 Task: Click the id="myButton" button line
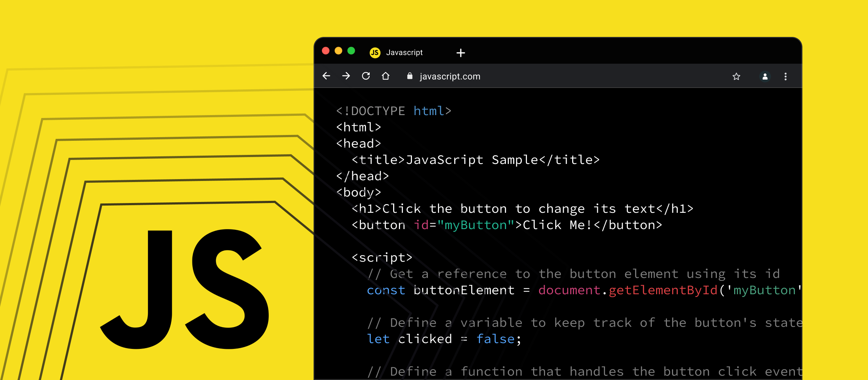[x=507, y=225]
